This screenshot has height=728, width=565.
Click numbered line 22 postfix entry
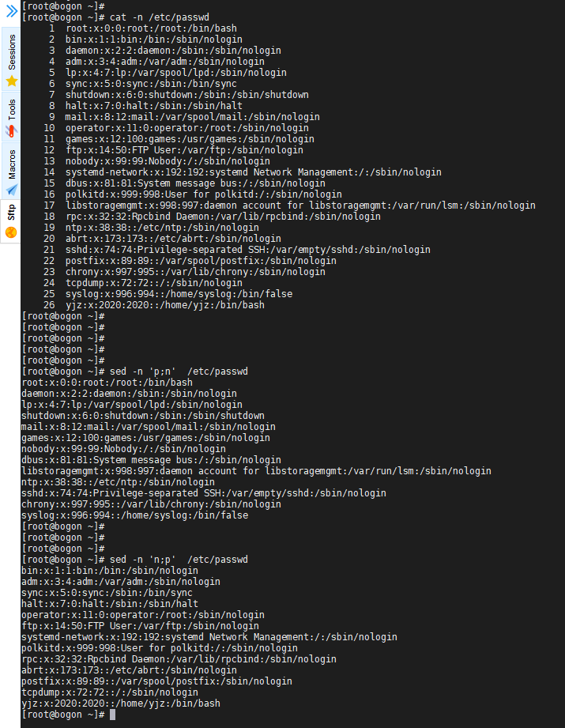coord(190,261)
